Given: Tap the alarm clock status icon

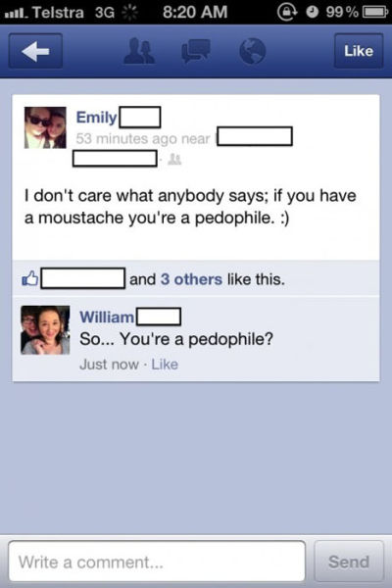Looking at the screenshot, I should [312, 12].
